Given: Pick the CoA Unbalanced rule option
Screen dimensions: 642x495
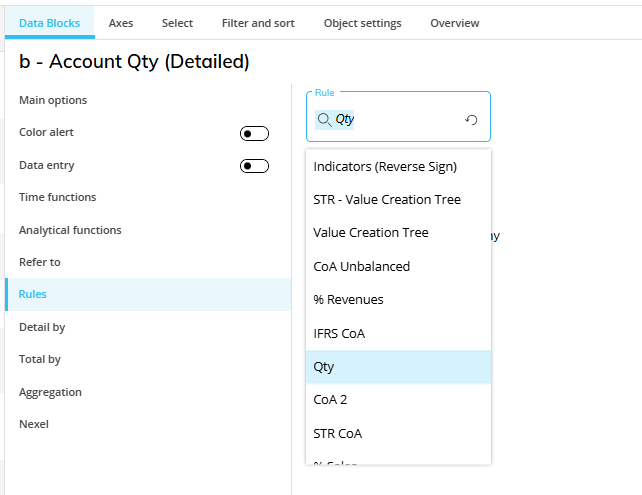Looking at the screenshot, I should point(362,266).
